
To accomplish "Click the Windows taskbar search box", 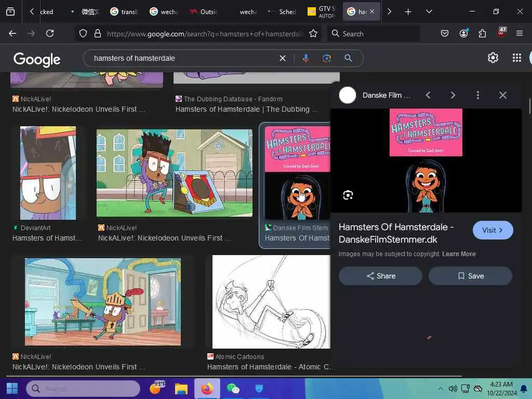I will coord(83,389).
